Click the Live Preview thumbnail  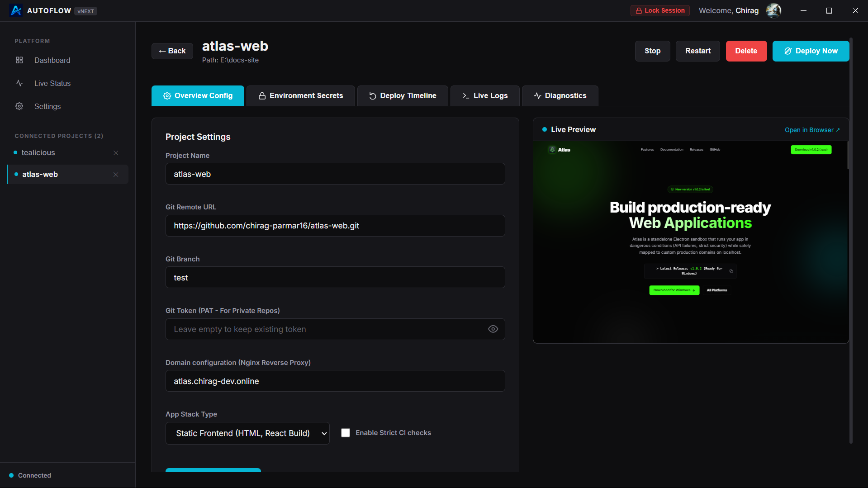pyautogui.click(x=691, y=242)
